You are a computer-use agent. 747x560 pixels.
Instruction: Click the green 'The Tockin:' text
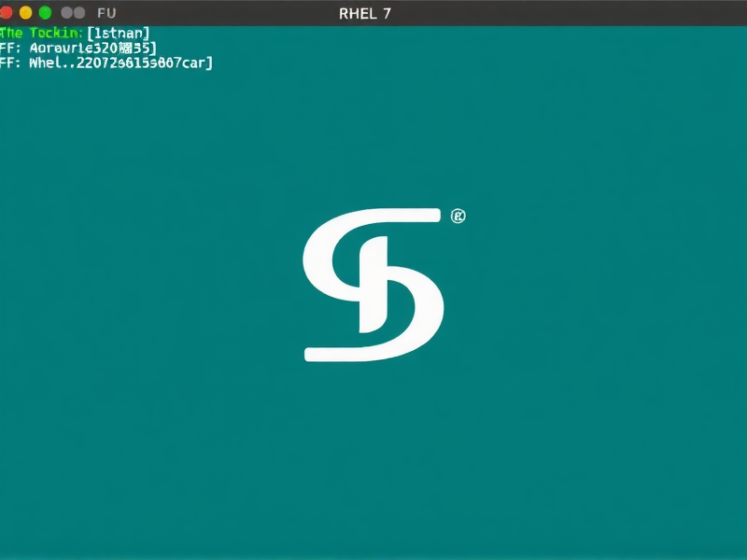pos(41,34)
